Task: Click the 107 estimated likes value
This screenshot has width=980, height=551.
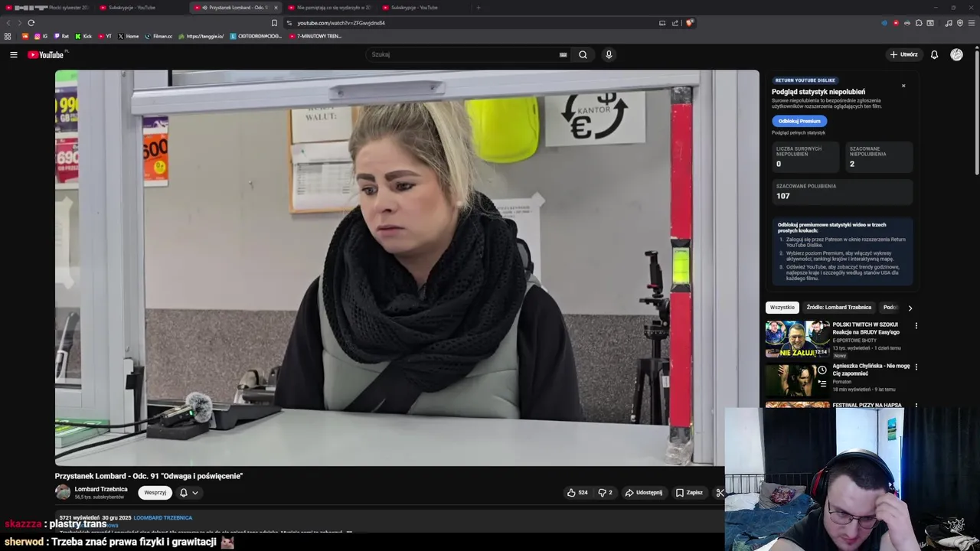Action: [x=782, y=196]
